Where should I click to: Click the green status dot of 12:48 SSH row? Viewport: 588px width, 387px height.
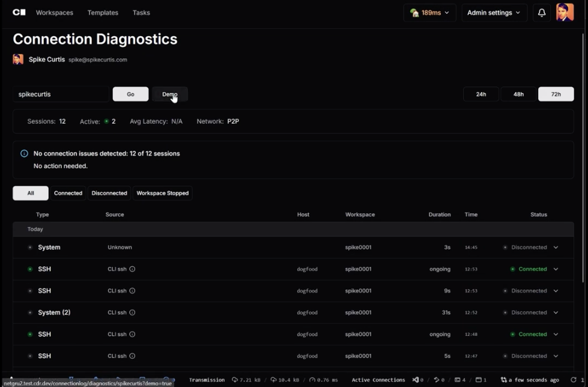tap(30, 334)
